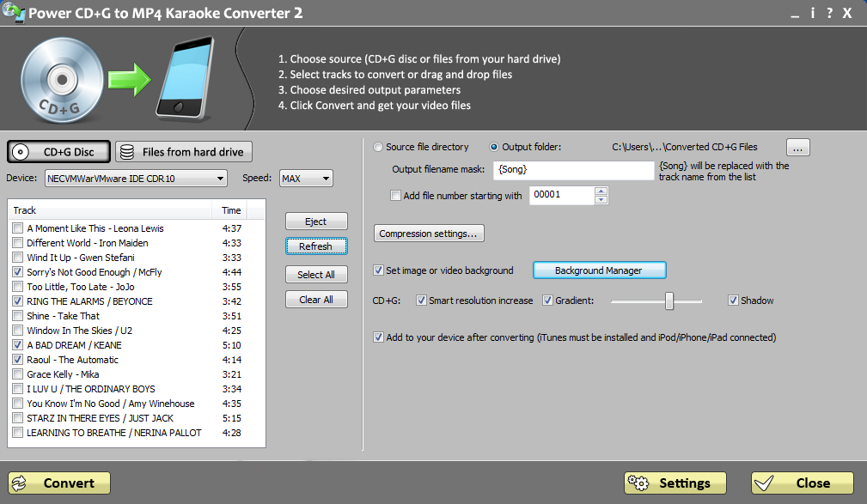Viewport: 867px width, 504px height.
Task: Toggle the Gradient checkbox
Action: 547,300
